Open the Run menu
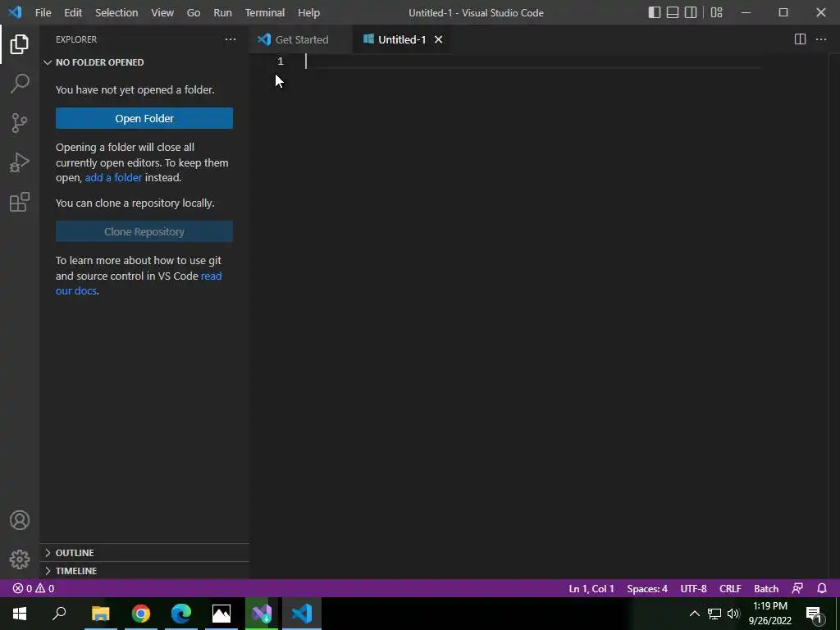 tap(222, 12)
